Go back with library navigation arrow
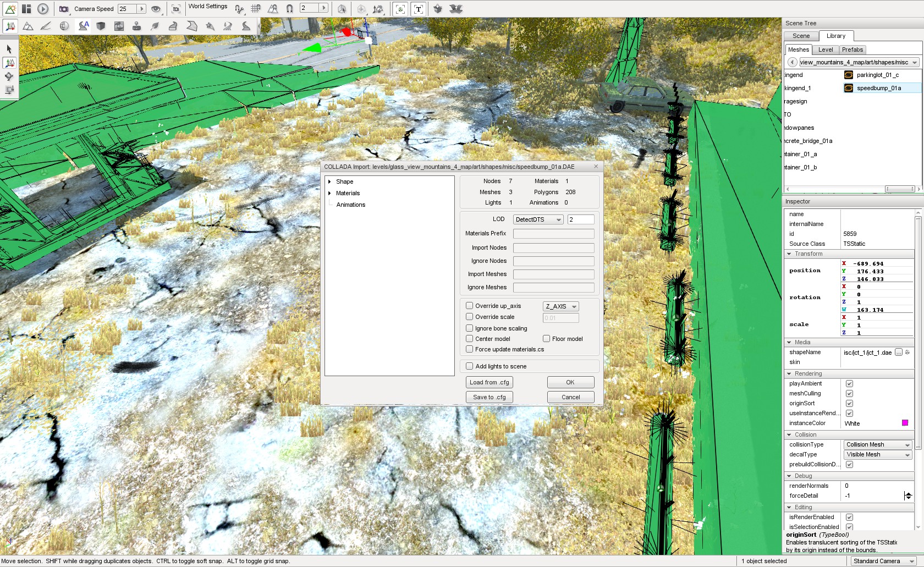Image resolution: width=924 pixels, height=567 pixels. click(x=792, y=62)
